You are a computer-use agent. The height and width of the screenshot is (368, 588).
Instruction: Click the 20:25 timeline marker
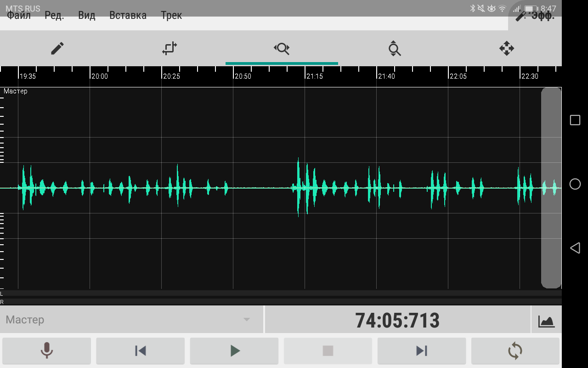pos(171,76)
